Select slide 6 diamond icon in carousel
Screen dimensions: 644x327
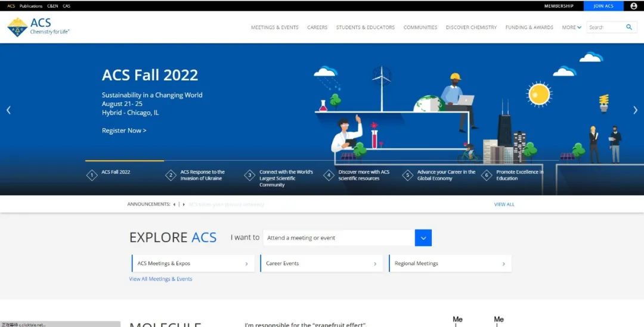[x=487, y=175]
